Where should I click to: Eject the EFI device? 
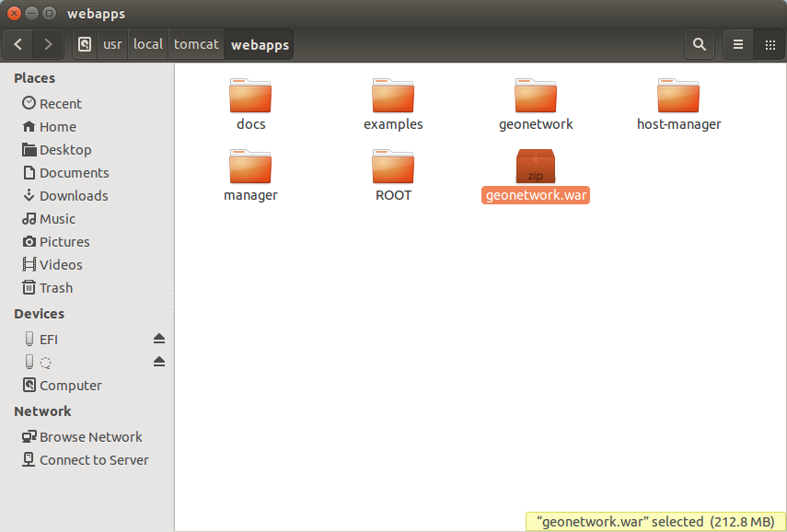[x=159, y=339]
